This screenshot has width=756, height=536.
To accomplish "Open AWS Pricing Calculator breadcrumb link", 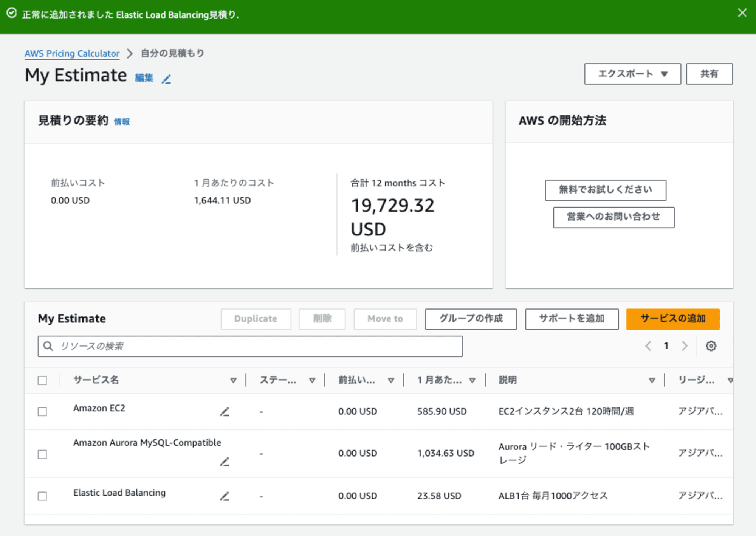I will point(72,53).
